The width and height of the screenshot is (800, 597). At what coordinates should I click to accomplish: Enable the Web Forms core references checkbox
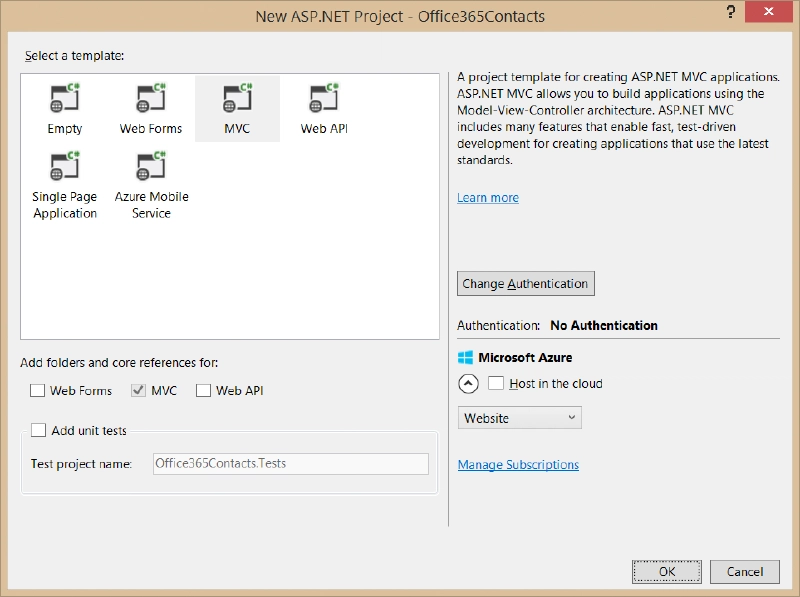pos(37,390)
